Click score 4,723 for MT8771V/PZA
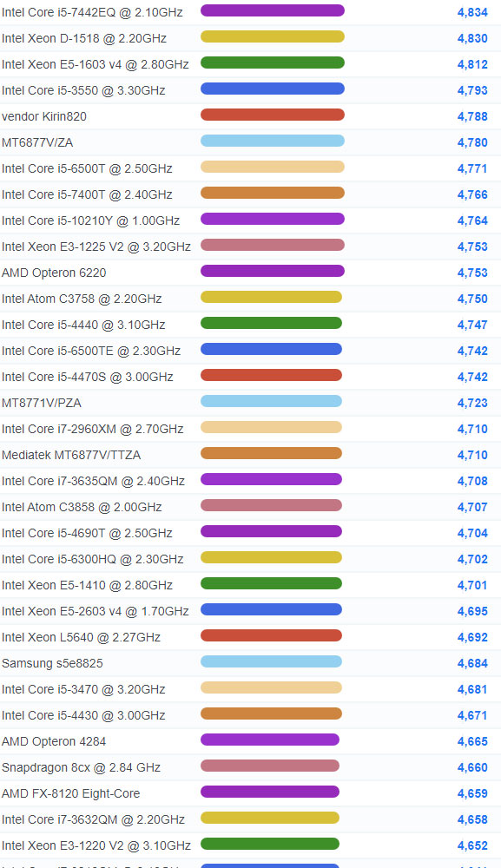501x868 pixels. pyautogui.click(x=472, y=403)
